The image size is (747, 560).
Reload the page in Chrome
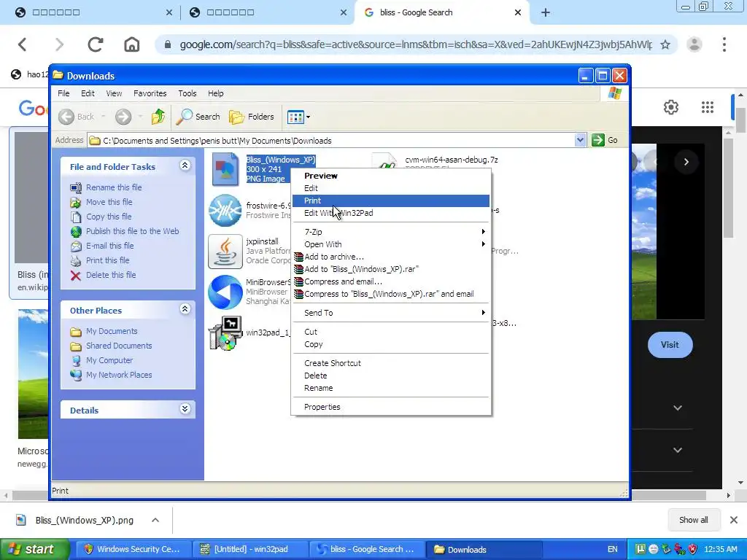coord(96,44)
